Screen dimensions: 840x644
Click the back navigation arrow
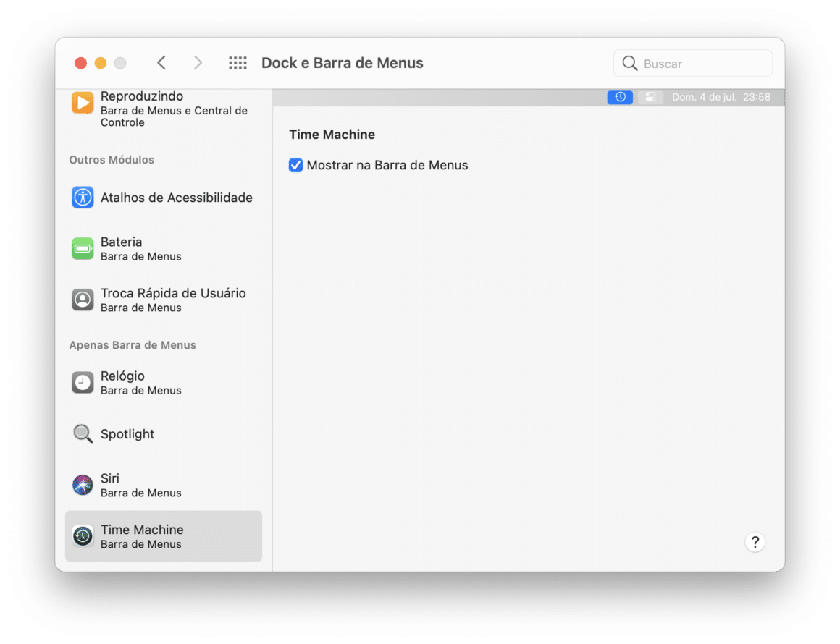tap(161, 62)
